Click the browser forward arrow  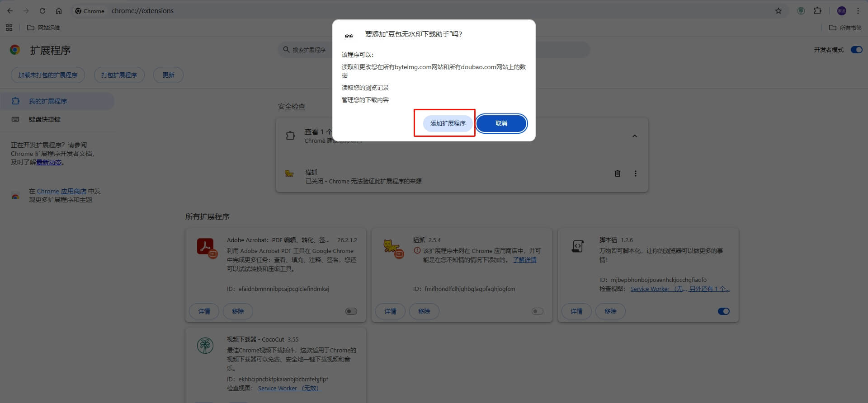[26, 11]
